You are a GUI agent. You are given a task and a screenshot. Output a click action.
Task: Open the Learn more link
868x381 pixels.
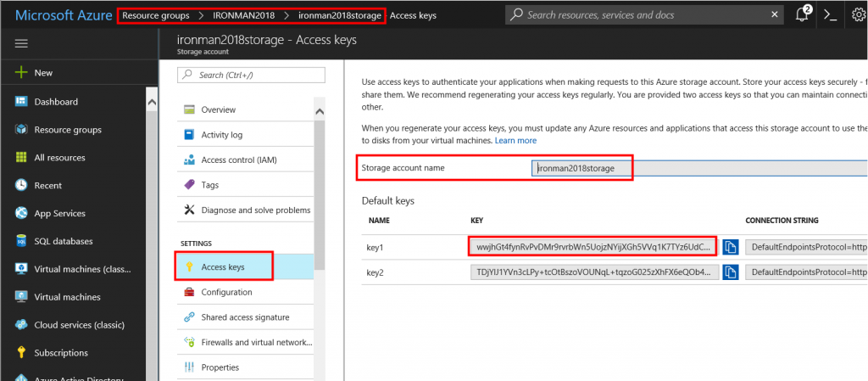[x=515, y=141]
